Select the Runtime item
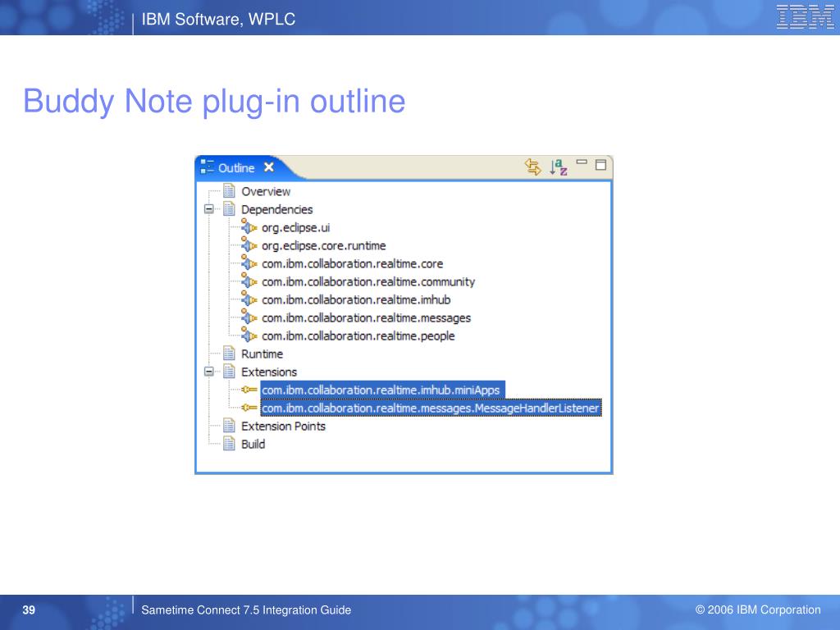Screen dimensions: 840x630 coord(262,354)
